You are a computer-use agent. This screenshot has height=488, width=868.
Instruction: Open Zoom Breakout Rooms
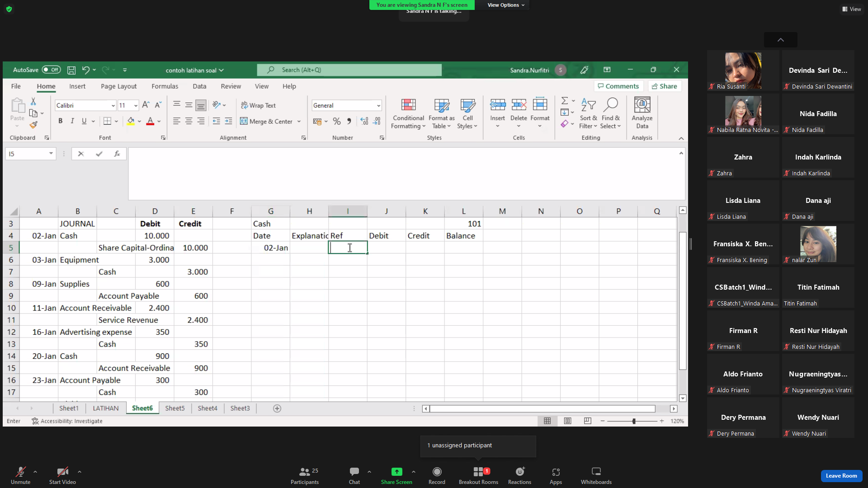[x=478, y=475]
